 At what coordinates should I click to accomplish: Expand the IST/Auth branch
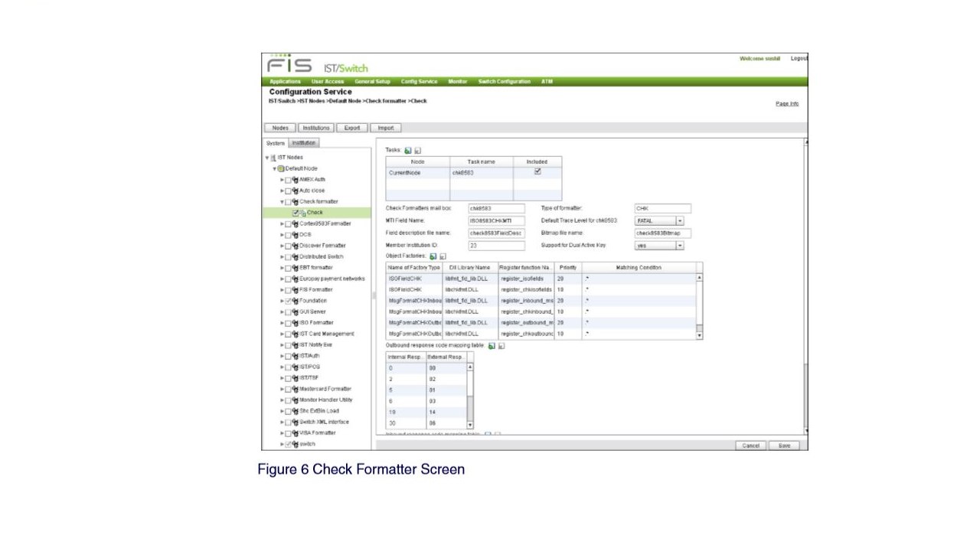point(282,356)
